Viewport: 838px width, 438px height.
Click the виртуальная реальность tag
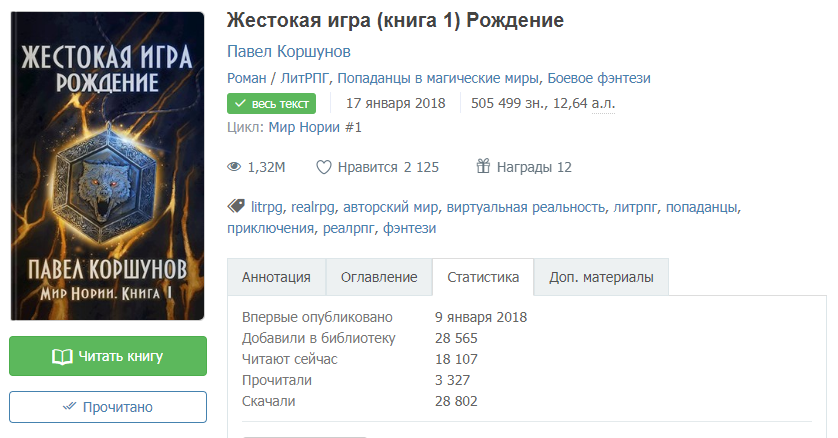tap(524, 207)
